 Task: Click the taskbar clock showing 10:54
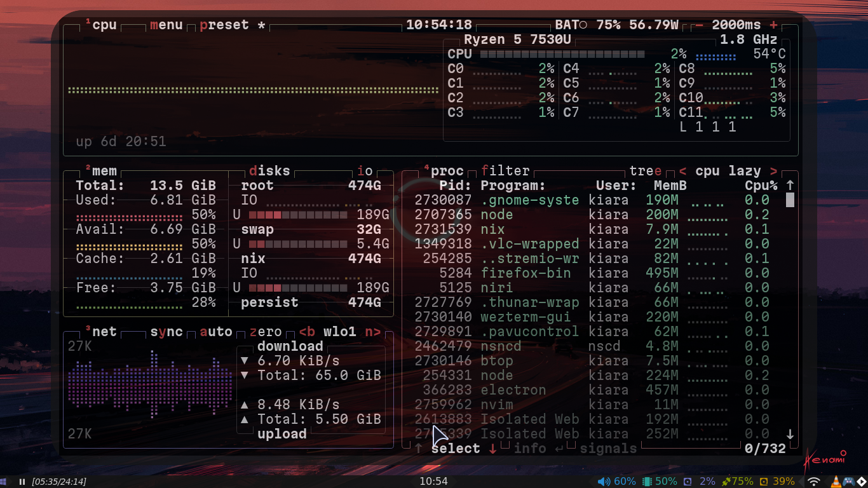pyautogui.click(x=433, y=482)
